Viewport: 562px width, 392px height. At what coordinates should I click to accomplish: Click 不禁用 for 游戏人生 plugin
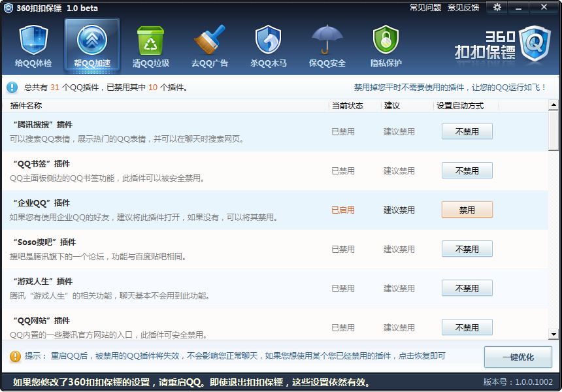tap(467, 288)
